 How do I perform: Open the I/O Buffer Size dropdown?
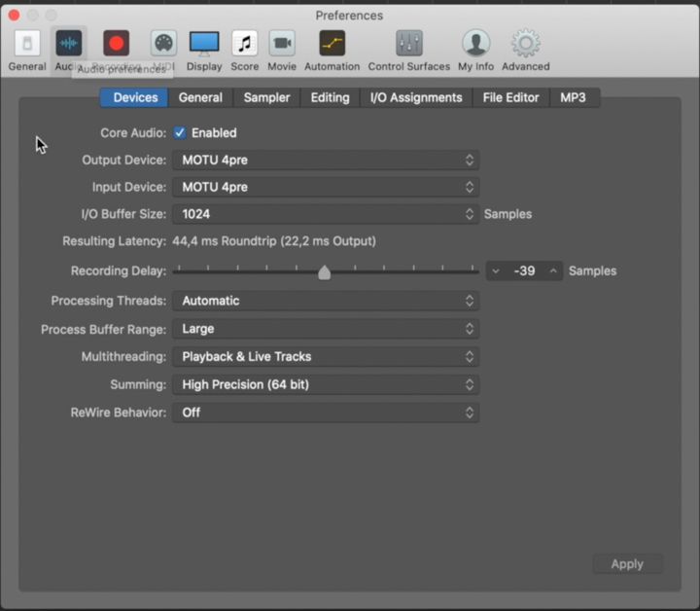326,214
